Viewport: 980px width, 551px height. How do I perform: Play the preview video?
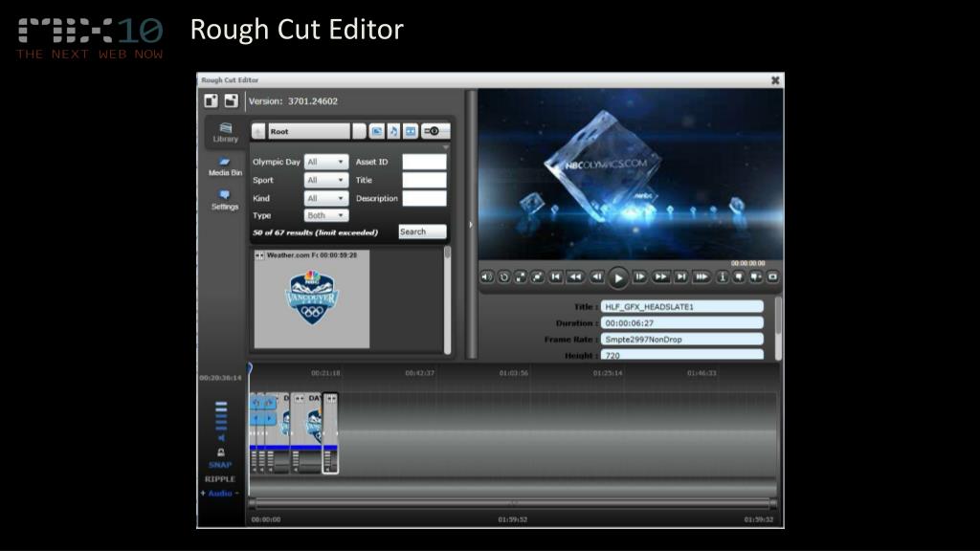618,278
